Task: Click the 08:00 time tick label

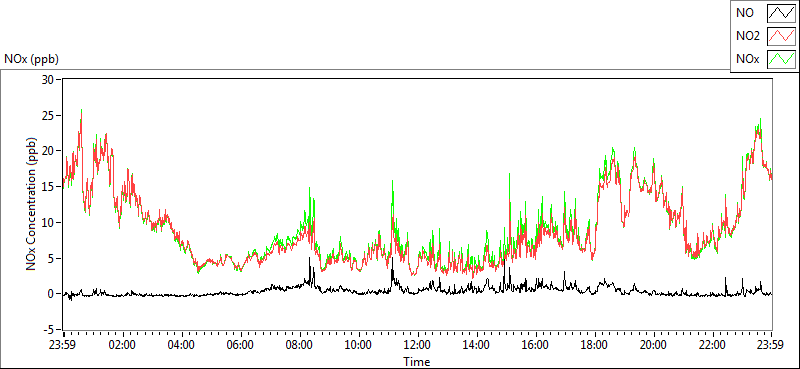Action: [x=299, y=344]
